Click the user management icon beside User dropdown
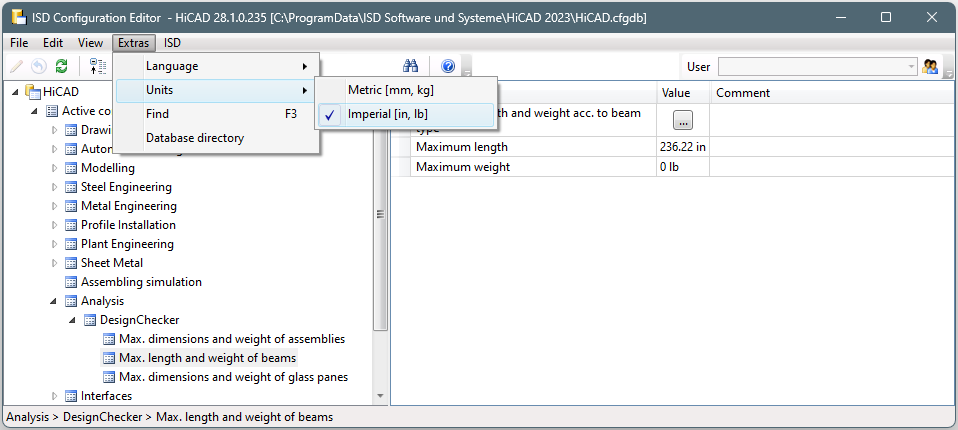The image size is (958, 430). 930,67
